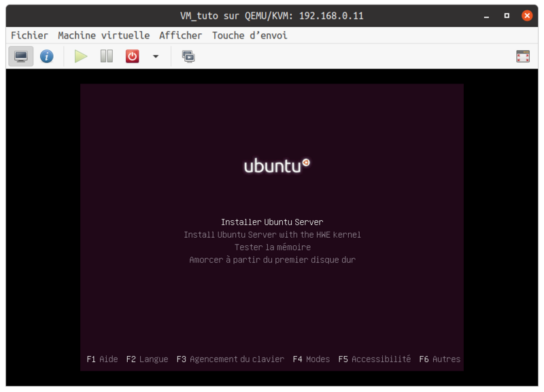Click F5 Accessibilité option
This screenshot has width=544, height=392.
pos(374,359)
